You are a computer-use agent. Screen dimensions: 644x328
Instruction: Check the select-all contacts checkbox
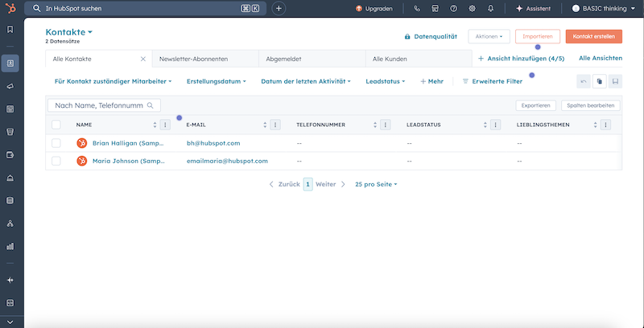tap(56, 125)
